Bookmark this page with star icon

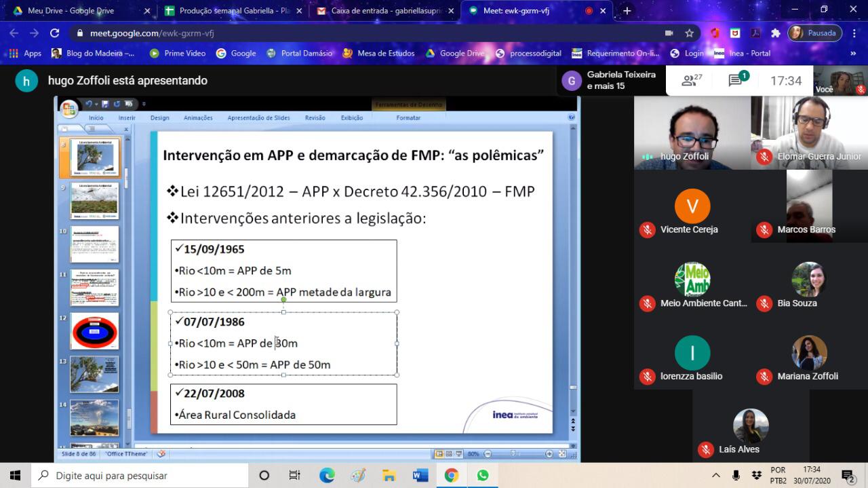pyautogui.click(x=689, y=33)
